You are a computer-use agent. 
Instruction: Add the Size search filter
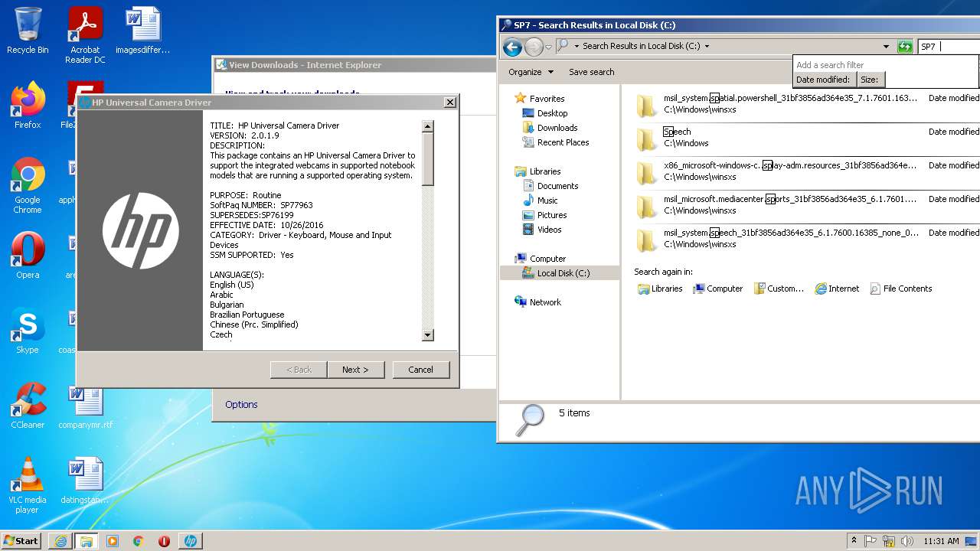pos(870,80)
